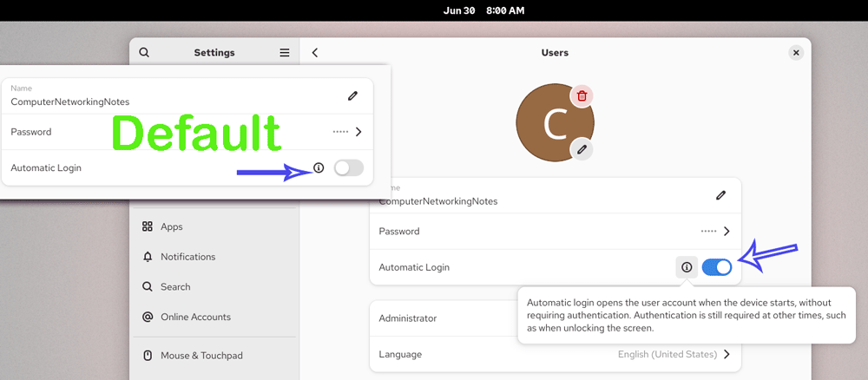Enable the grey Automatic Login switch in inset
Image resolution: width=868 pixels, height=380 pixels.
coord(349,167)
